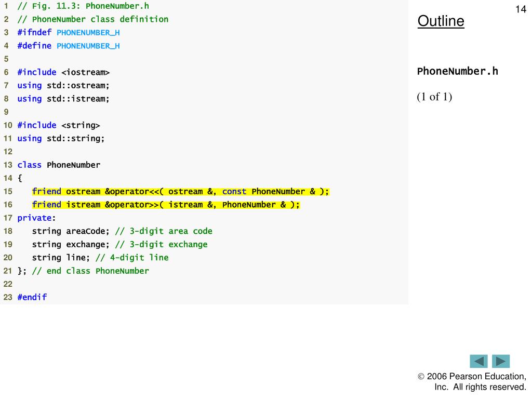Select the PhoneNumber.h file title
The image size is (532, 399).
click(x=457, y=71)
